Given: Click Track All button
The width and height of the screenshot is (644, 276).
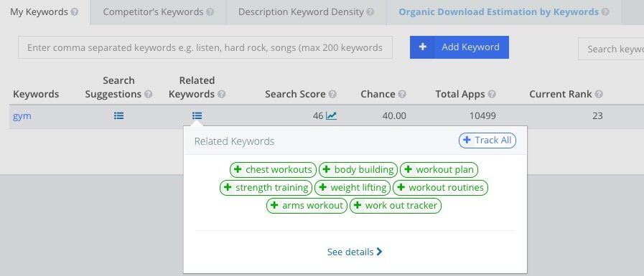Looking at the screenshot, I should [487, 141].
